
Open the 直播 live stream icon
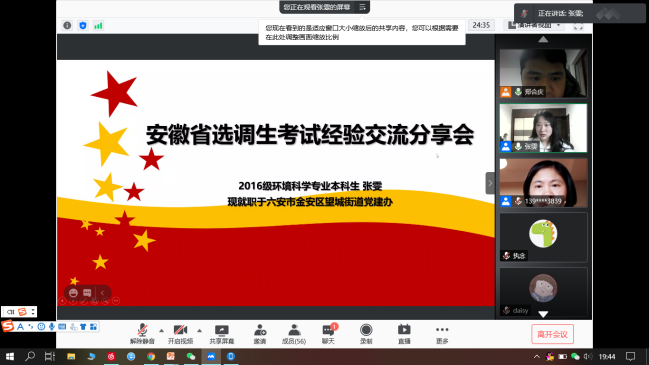pos(404,334)
